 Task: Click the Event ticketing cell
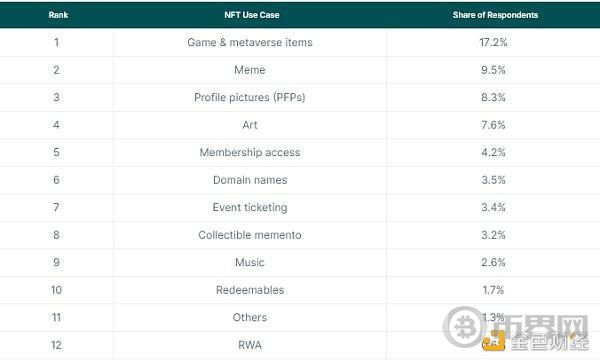250,207
